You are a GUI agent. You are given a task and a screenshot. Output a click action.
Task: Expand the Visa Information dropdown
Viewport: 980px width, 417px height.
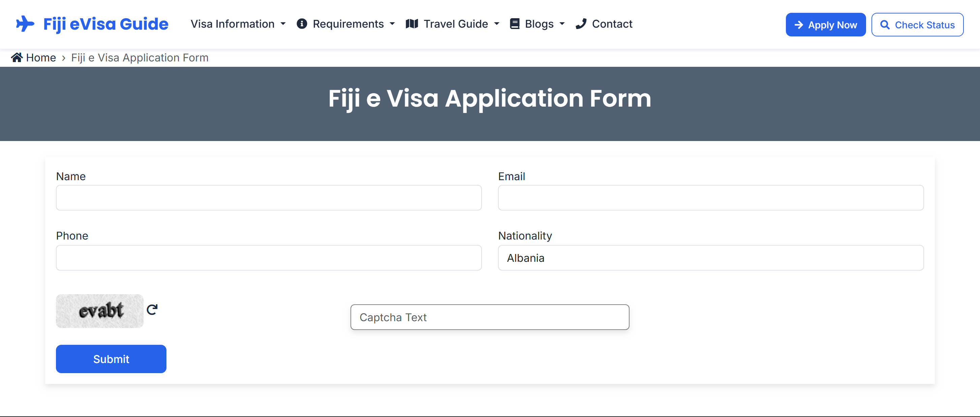tap(238, 24)
